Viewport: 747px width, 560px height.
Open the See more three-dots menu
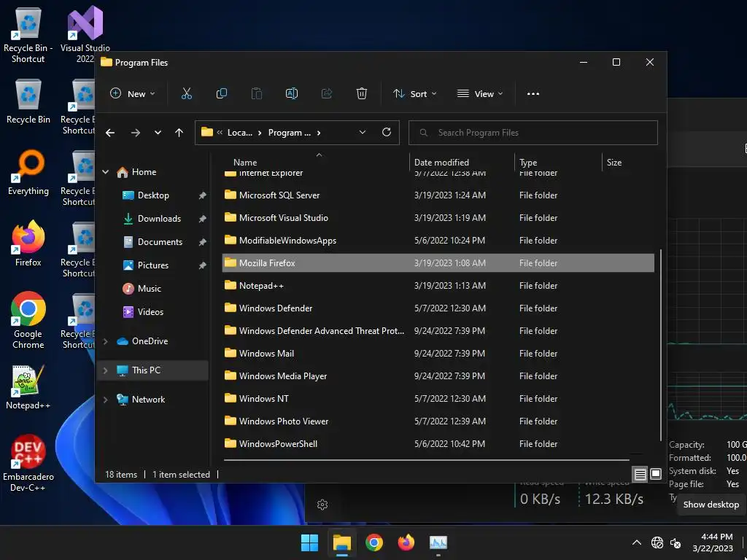(x=533, y=94)
